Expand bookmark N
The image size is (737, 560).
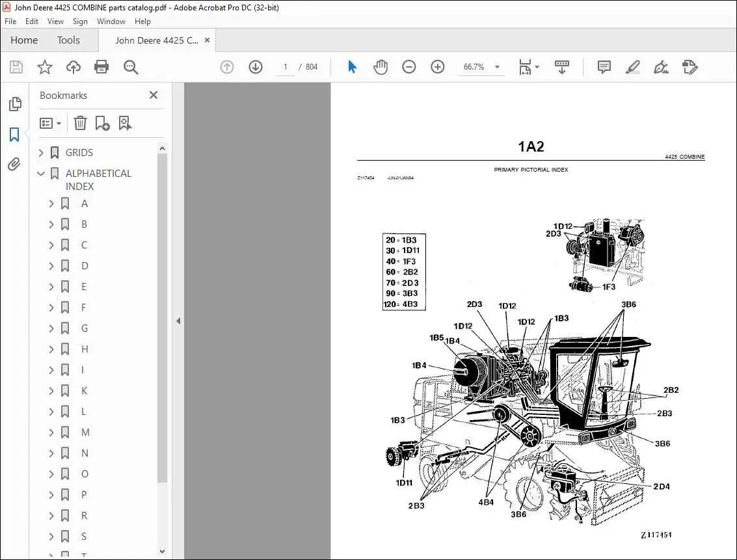coord(51,453)
